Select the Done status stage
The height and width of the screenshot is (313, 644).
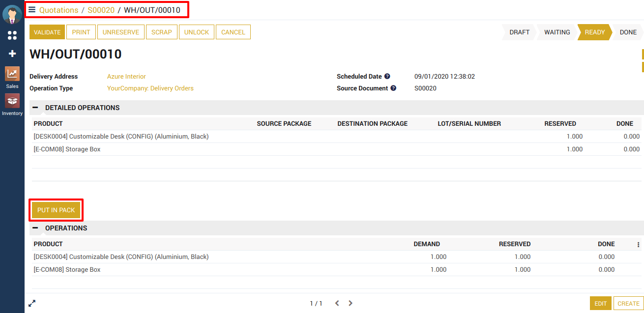click(628, 32)
